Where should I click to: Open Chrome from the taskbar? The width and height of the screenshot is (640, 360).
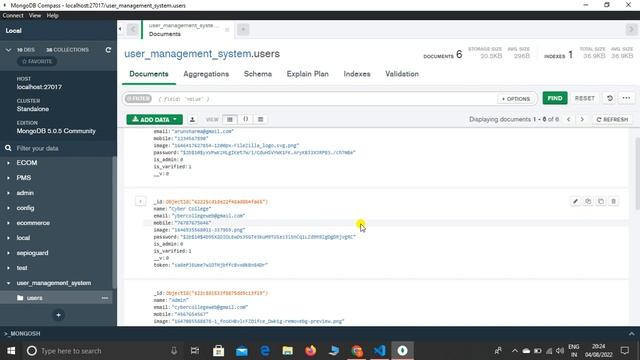tap(357, 351)
